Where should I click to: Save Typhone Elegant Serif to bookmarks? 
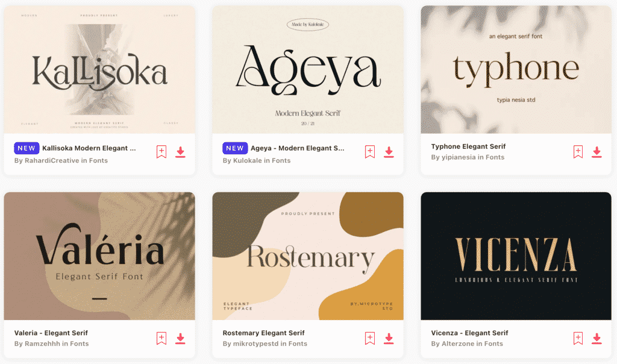tap(578, 152)
